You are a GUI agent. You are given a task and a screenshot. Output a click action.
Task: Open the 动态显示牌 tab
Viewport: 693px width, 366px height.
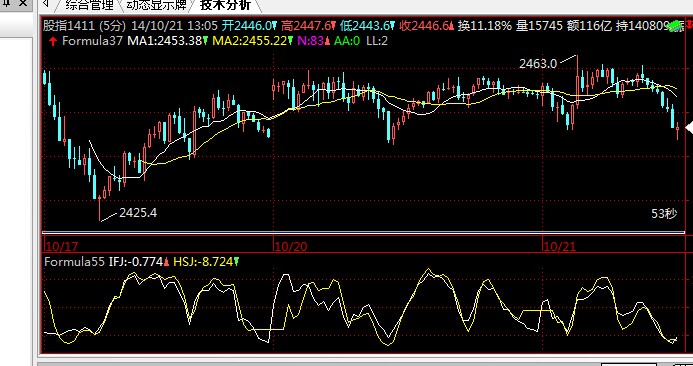click(156, 5)
